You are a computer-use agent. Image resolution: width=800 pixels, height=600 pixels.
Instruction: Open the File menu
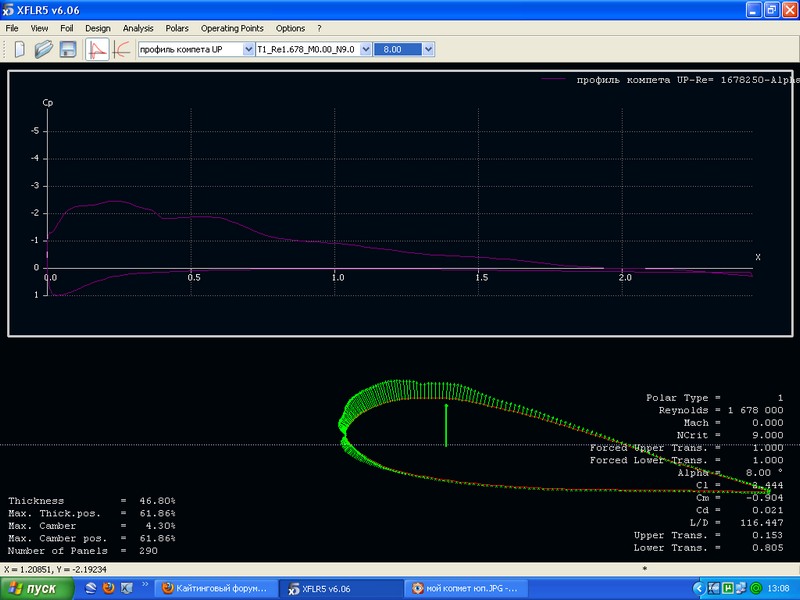(12, 28)
